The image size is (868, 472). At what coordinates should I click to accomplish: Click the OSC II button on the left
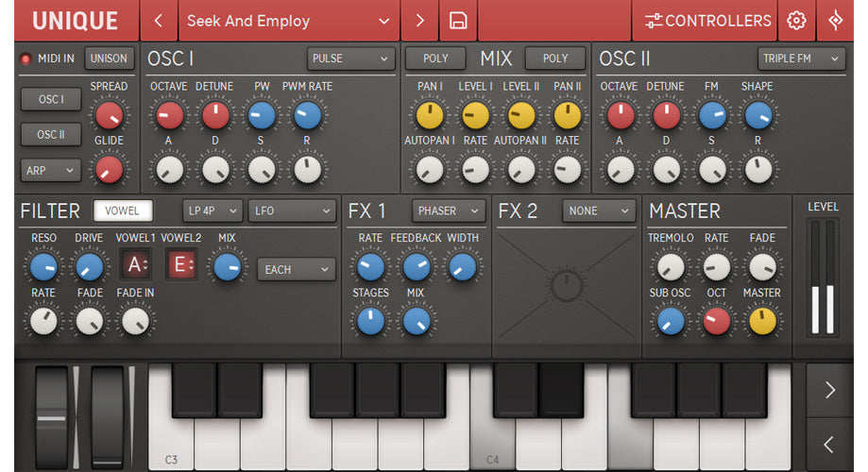(51, 135)
